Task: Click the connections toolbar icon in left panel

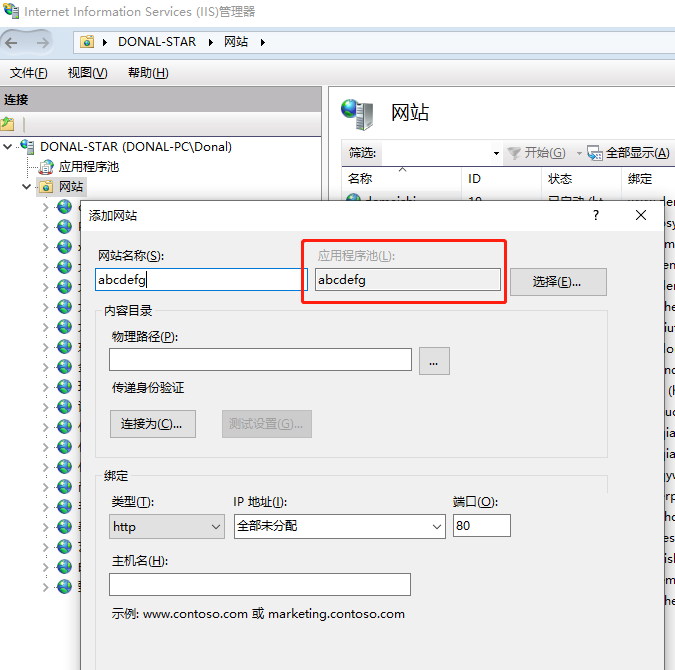Action: 8,124
